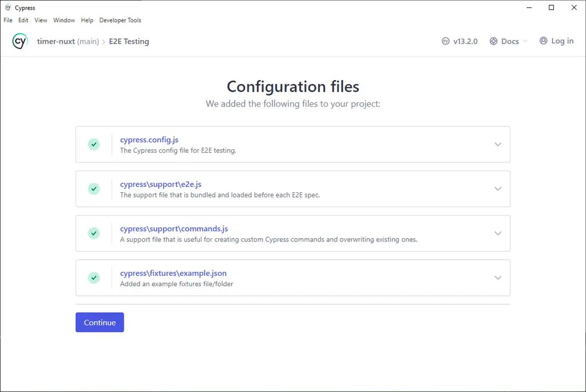The width and height of the screenshot is (586, 392).
Task: Click the Cypress logo in the header
Action: tap(19, 41)
